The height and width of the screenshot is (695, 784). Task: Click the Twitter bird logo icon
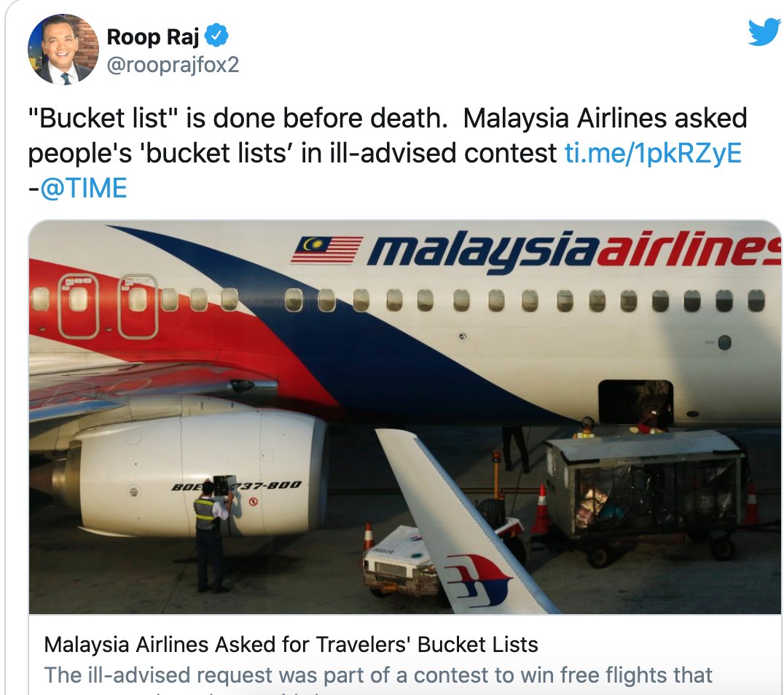[x=764, y=31]
